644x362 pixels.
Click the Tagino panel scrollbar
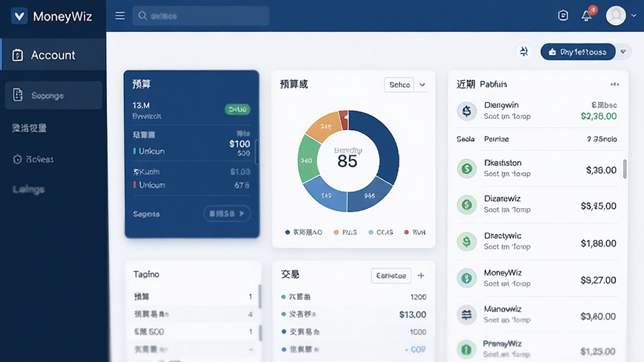point(260,297)
